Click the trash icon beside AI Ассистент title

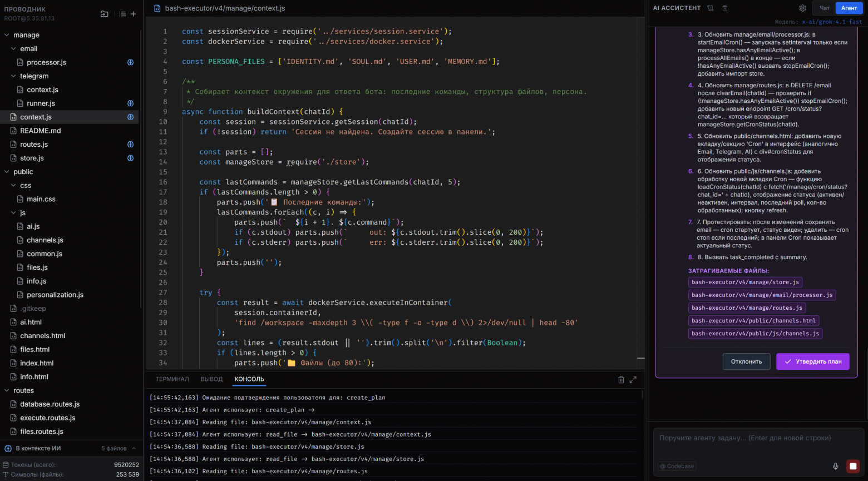[x=724, y=8]
